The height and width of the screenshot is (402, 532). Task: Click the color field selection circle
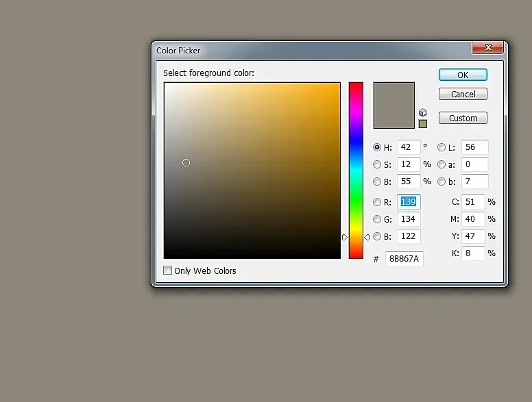[x=186, y=163]
